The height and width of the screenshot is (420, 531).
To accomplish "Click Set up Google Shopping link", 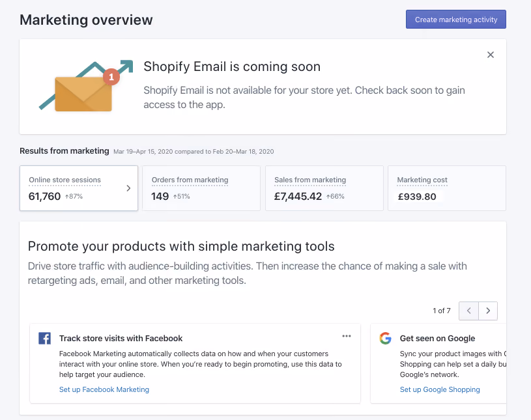I will coord(440,389).
